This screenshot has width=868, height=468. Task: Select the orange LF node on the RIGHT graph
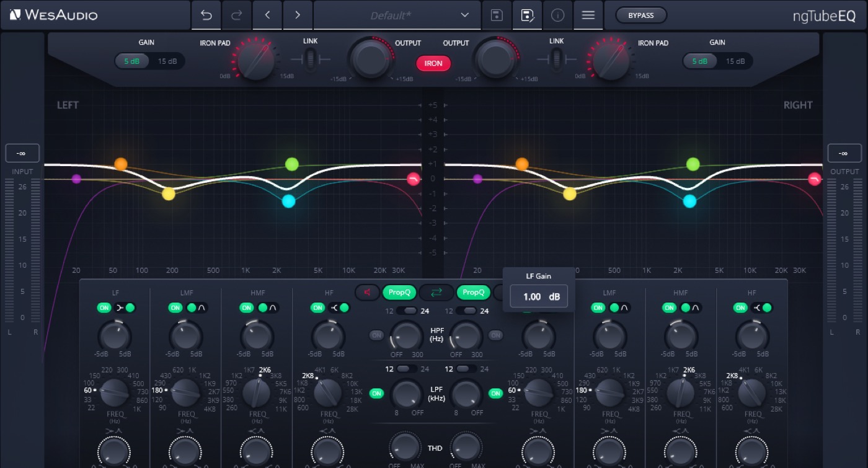(522, 164)
